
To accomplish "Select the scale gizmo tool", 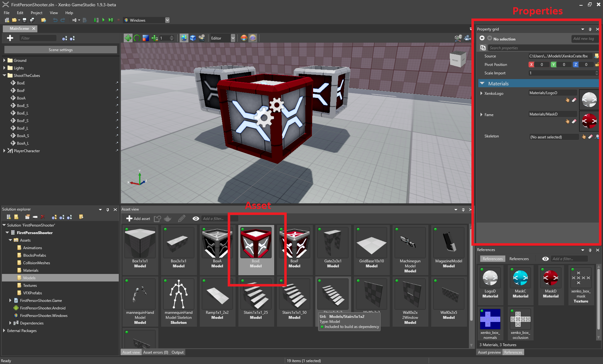I will click(x=145, y=38).
